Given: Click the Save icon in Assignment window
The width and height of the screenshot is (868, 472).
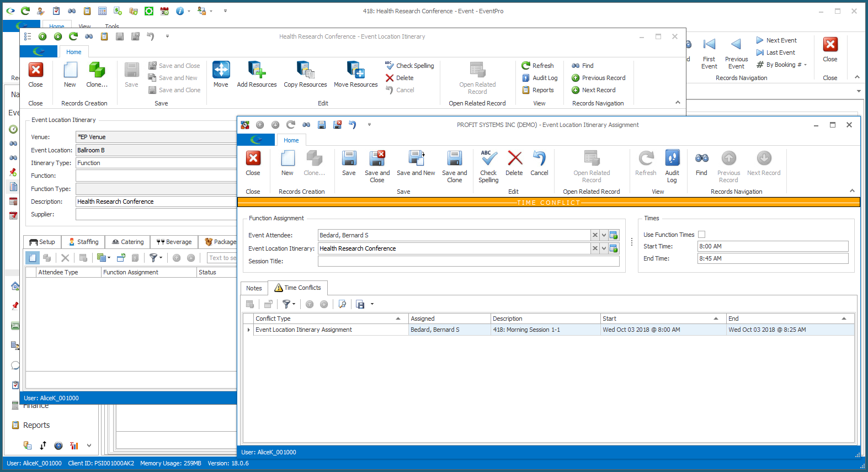Looking at the screenshot, I should [349, 163].
